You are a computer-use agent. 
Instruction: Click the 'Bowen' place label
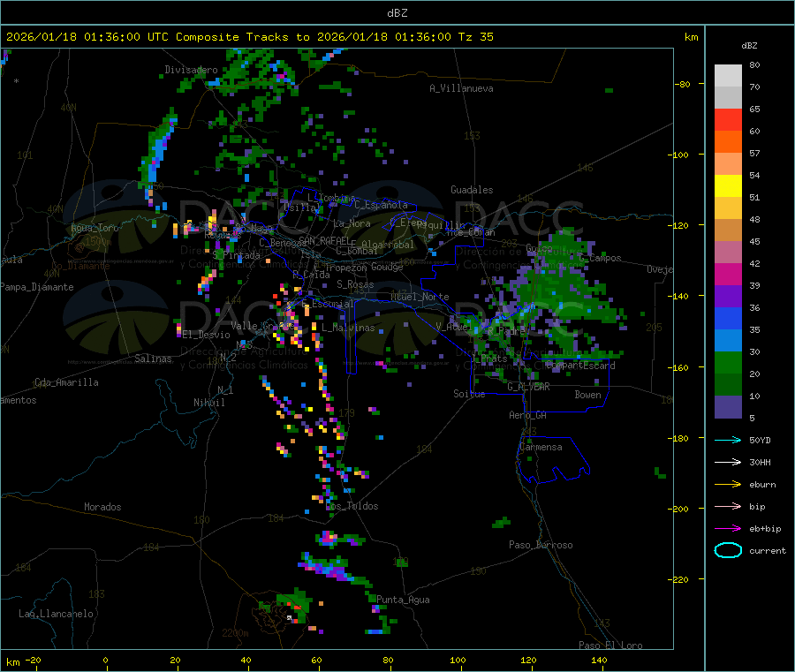point(587,394)
